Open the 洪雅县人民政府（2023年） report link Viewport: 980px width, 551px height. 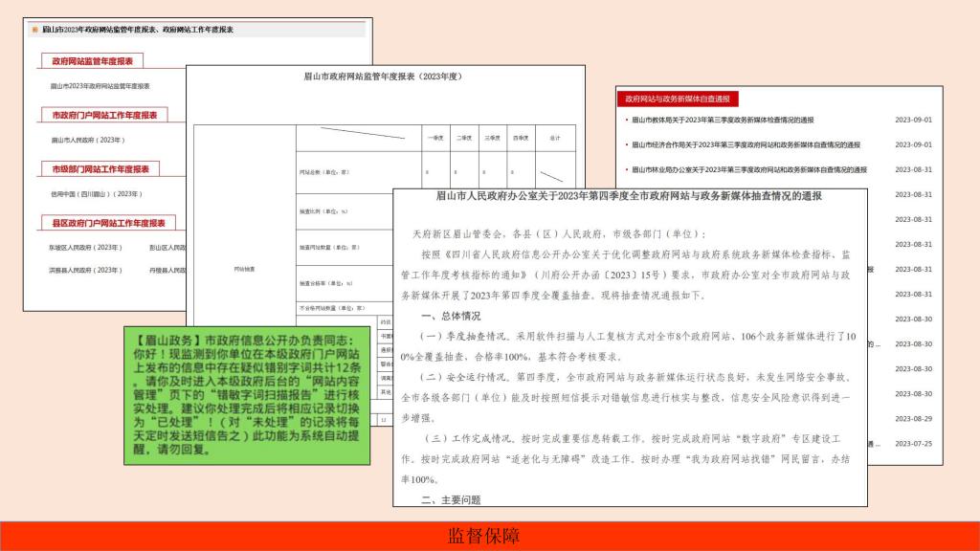point(85,271)
